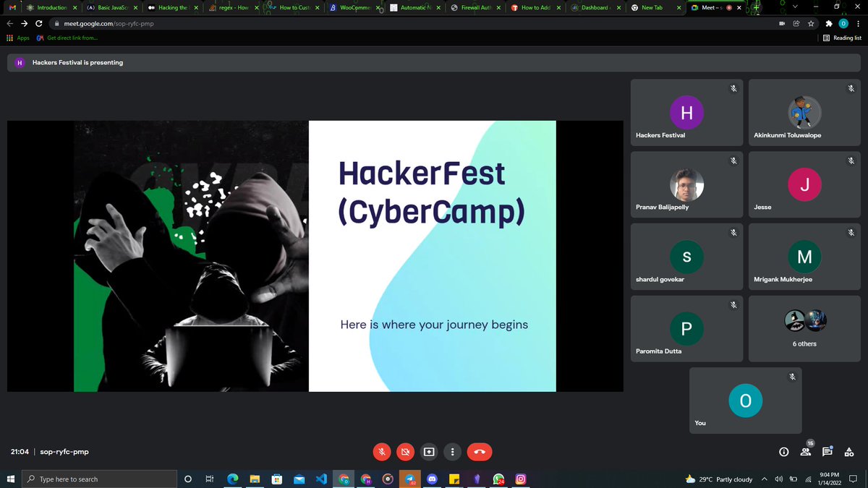Screen dimensions: 868x488
Task: Open the Windows Start menu
Action: (x=10, y=479)
